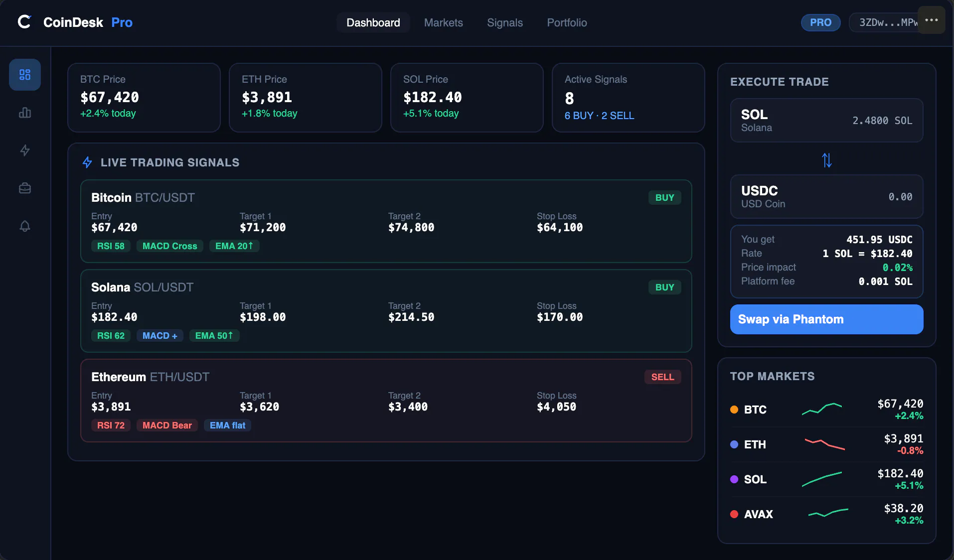
Task: Click the RSI 58 indicator tag
Action: (111, 246)
